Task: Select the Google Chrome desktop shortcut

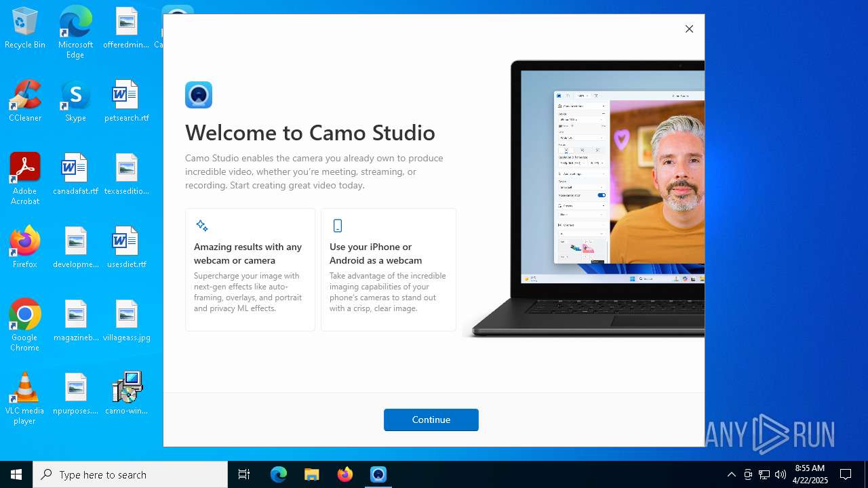Action: click(x=25, y=325)
